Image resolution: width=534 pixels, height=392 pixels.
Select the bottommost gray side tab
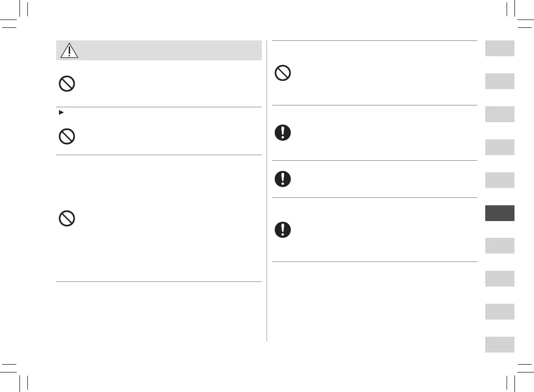[500, 345]
